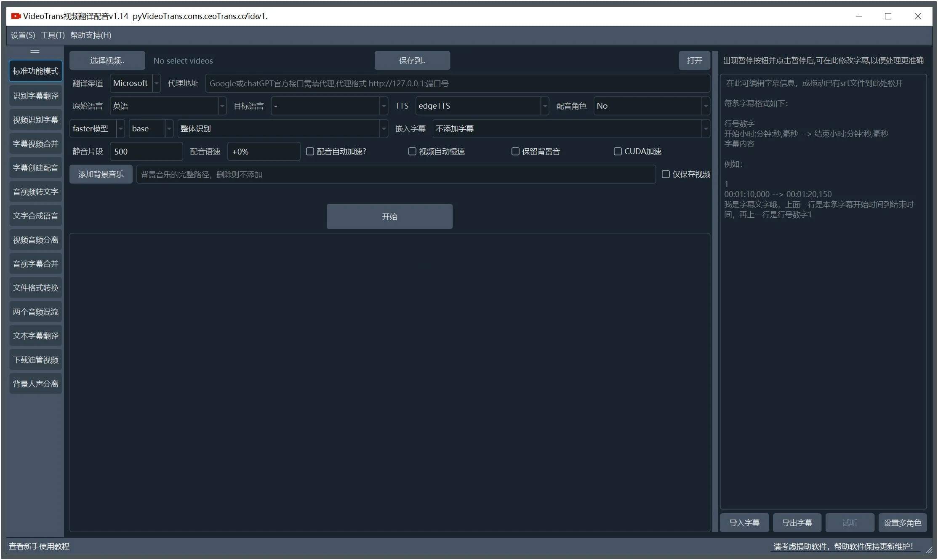Expand the 不添加字幕 subtitle dropdown
The height and width of the screenshot is (560, 938).
(706, 128)
